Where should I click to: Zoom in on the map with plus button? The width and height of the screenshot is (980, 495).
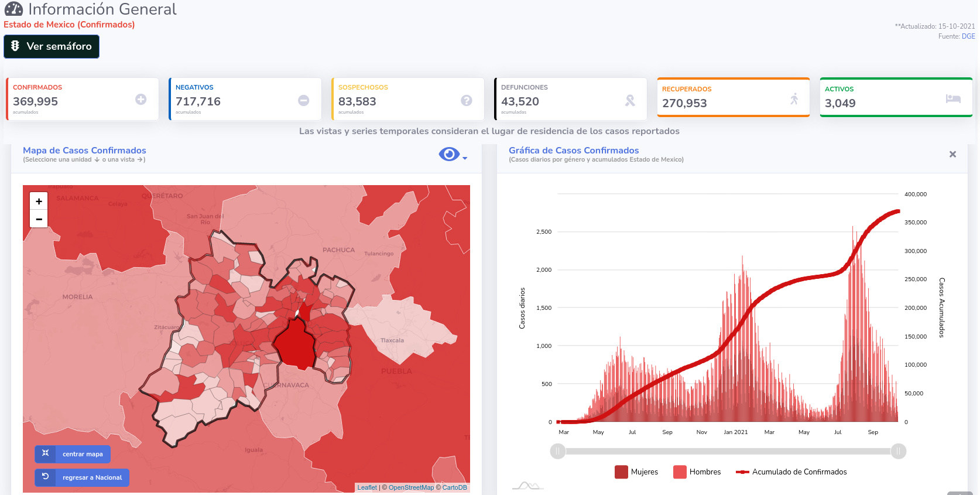(39, 201)
